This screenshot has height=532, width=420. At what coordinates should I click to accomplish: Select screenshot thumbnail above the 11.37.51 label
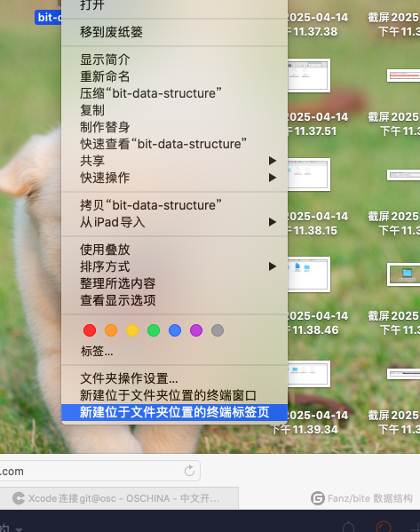(x=308, y=75)
